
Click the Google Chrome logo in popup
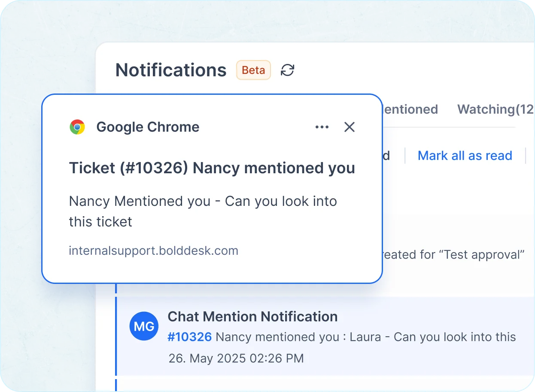[77, 127]
